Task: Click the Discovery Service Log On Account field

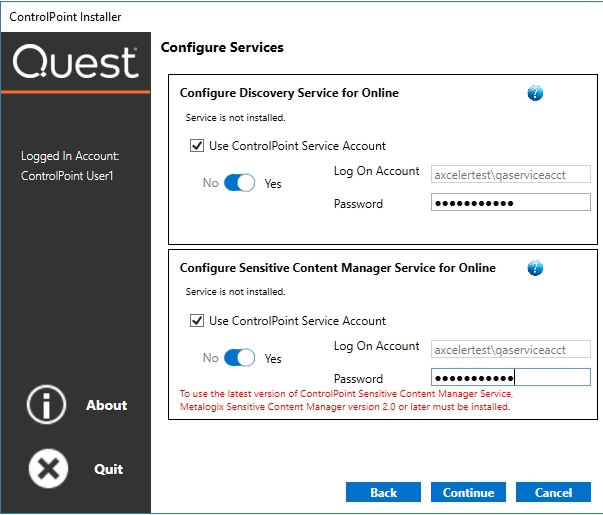Action: [x=510, y=174]
